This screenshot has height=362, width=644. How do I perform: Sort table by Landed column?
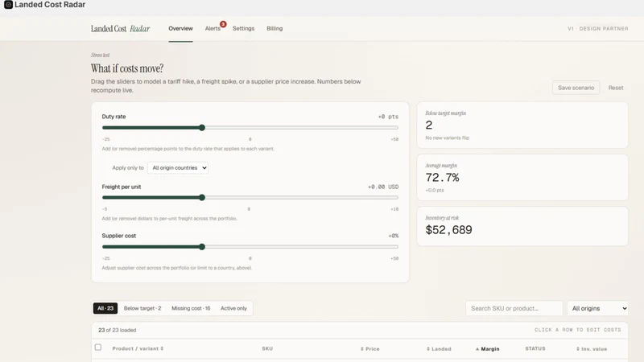click(439, 349)
